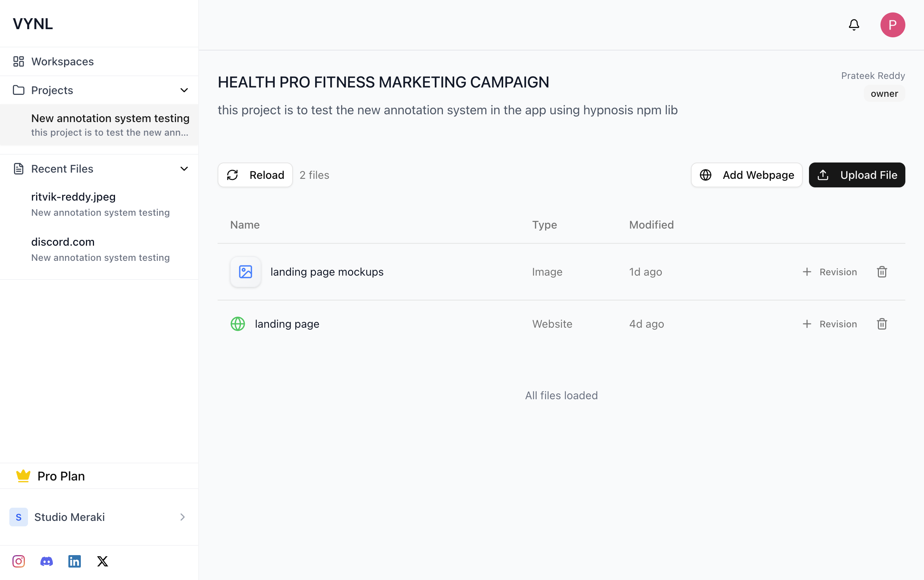Screen dimensions: 924x580
Task: Select New annotation system testing project
Action: (110, 124)
